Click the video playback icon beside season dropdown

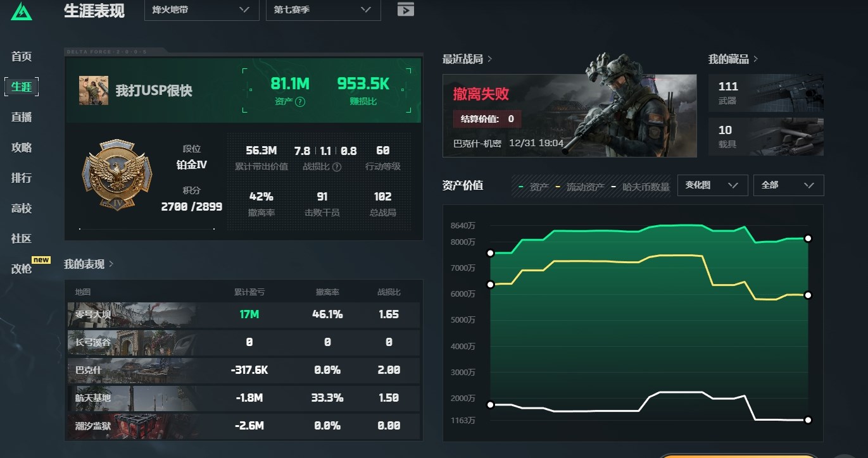[x=405, y=9]
